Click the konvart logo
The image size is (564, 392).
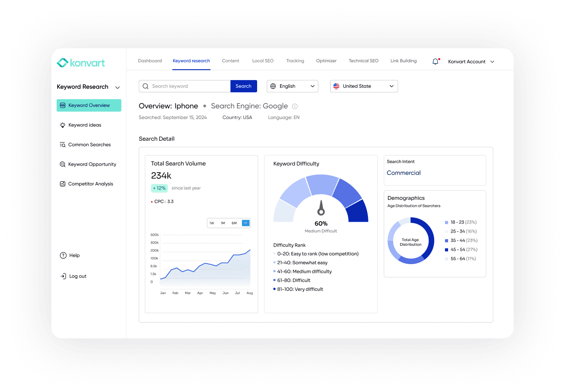coord(81,62)
